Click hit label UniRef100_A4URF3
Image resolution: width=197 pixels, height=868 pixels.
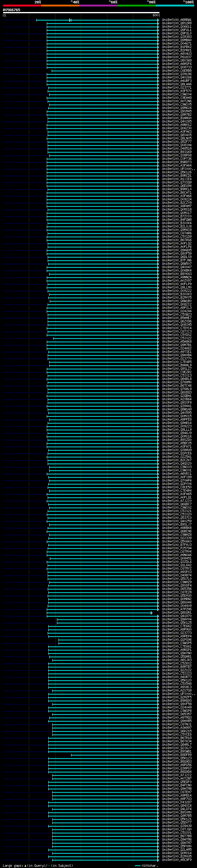(x=176, y=81)
